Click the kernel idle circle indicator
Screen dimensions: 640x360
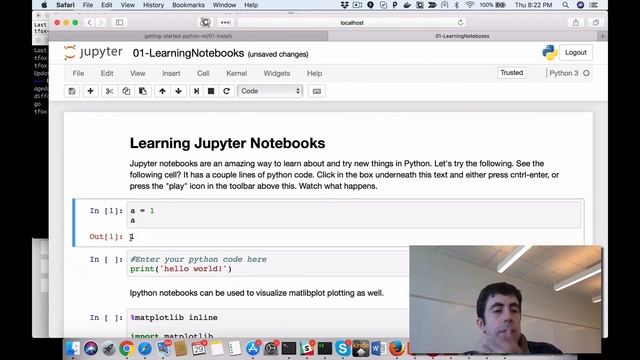(587, 73)
